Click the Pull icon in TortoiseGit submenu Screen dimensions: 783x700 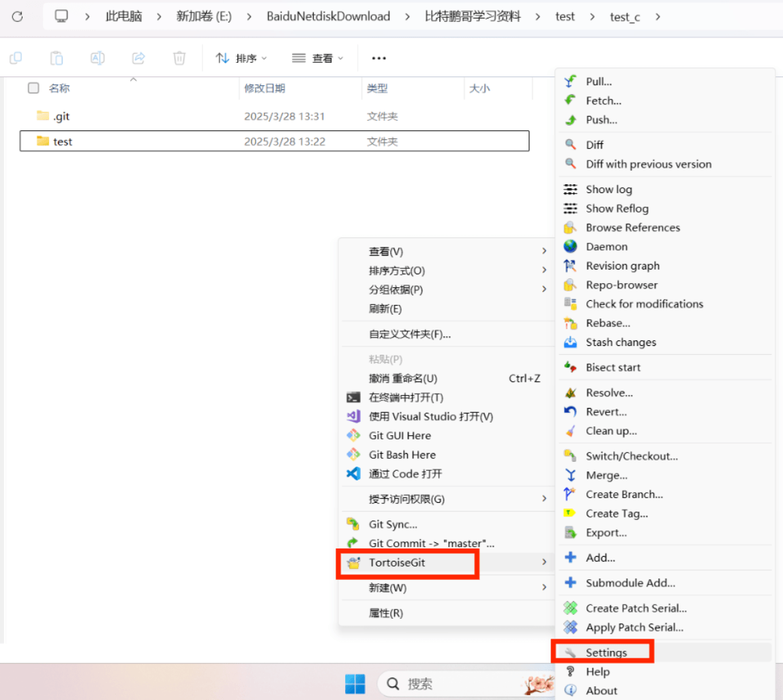pos(570,81)
